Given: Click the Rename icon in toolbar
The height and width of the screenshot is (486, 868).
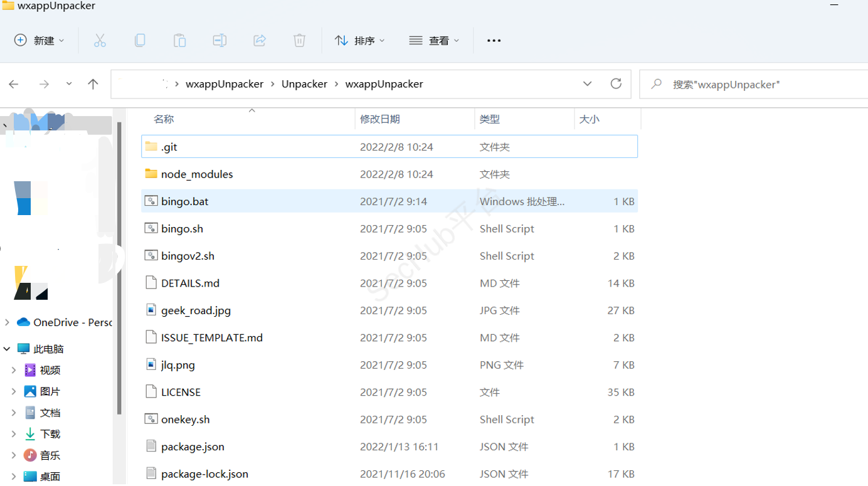Looking at the screenshot, I should [220, 41].
